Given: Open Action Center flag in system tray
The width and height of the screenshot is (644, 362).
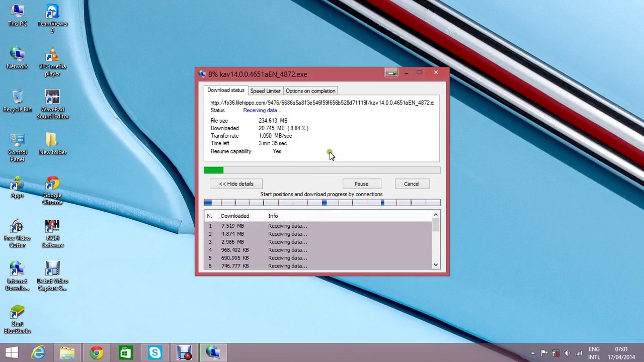Looking at the screenshot, I should [544, 353].
